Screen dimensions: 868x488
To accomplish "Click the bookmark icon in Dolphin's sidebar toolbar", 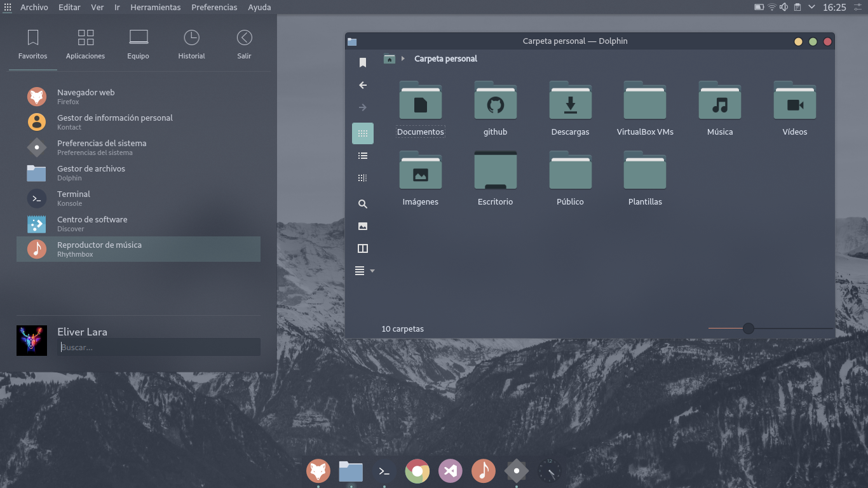I will pyautogui.click(x=363, y=62).
